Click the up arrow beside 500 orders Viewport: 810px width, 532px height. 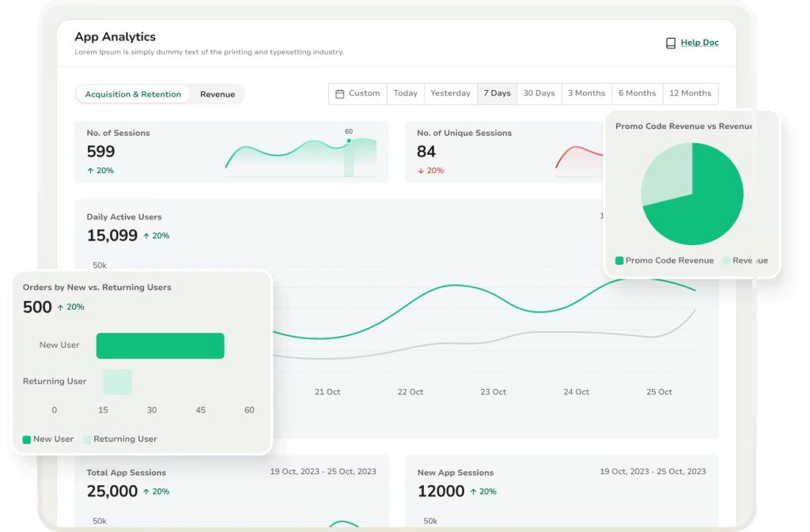coord(60,308)
